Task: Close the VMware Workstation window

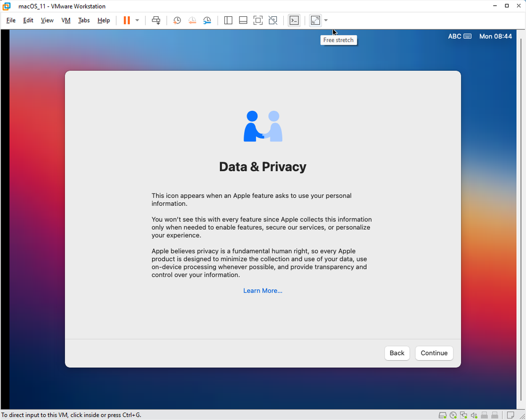Action: click(x=519, y=6)
